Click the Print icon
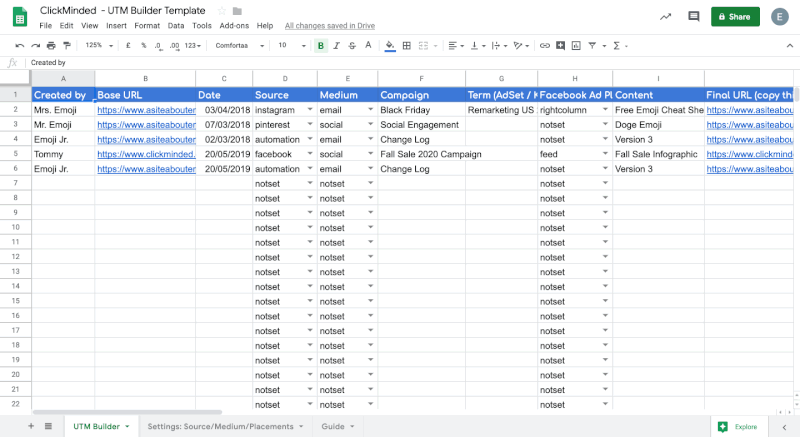 pyautogui.click(x=52, y=45)
